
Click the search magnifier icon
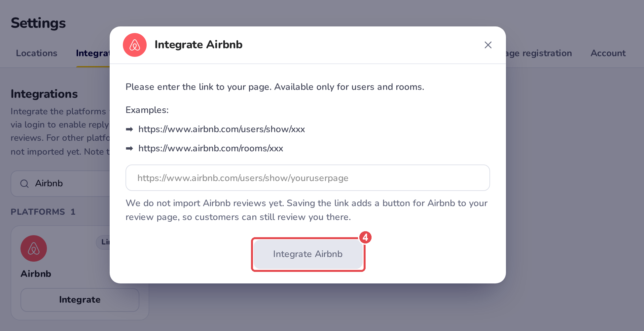tap(24, 184)
